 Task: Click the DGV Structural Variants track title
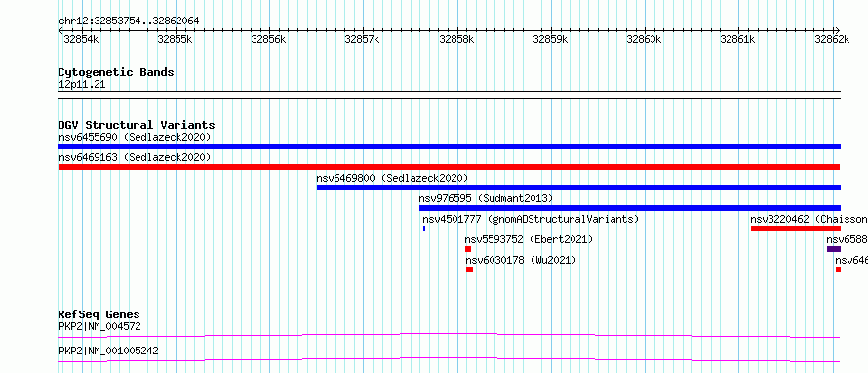(x=137, y=125)
